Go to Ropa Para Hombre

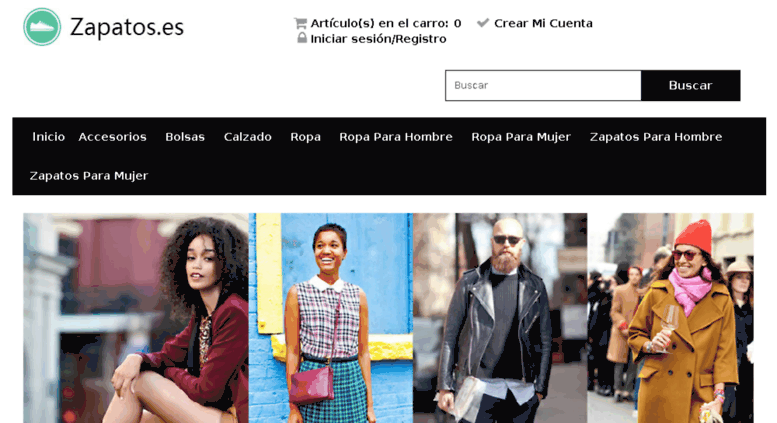pos(396,137)
